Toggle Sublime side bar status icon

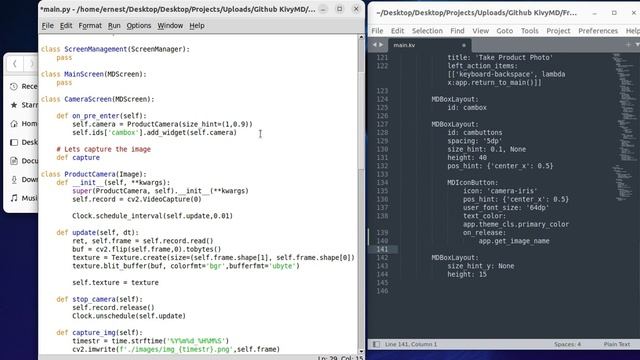376,344
